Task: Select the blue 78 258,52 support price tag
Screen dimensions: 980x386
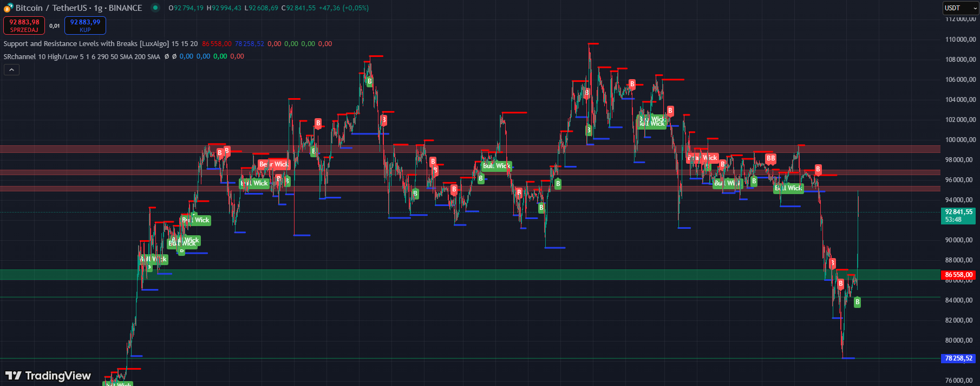Action: pyautogui.click(x=959, y=358)
